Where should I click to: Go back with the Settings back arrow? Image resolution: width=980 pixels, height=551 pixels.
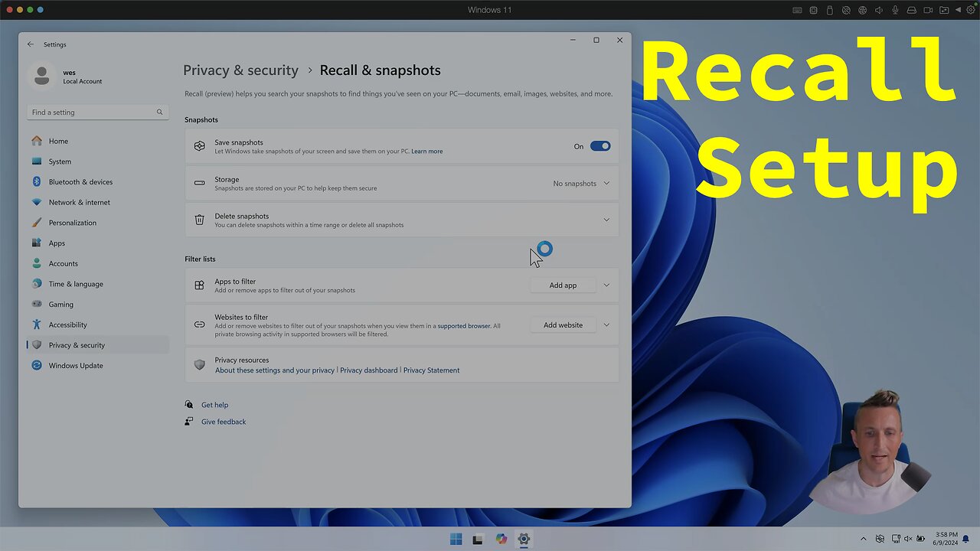(x=31, y=44)
